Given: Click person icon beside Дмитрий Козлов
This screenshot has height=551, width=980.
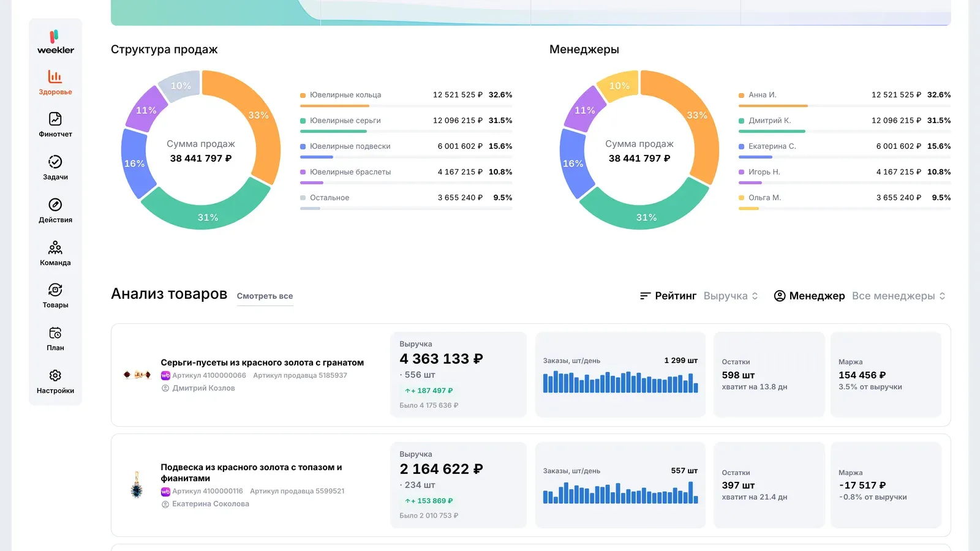Looking at the screenshot, I should [165, 388].
